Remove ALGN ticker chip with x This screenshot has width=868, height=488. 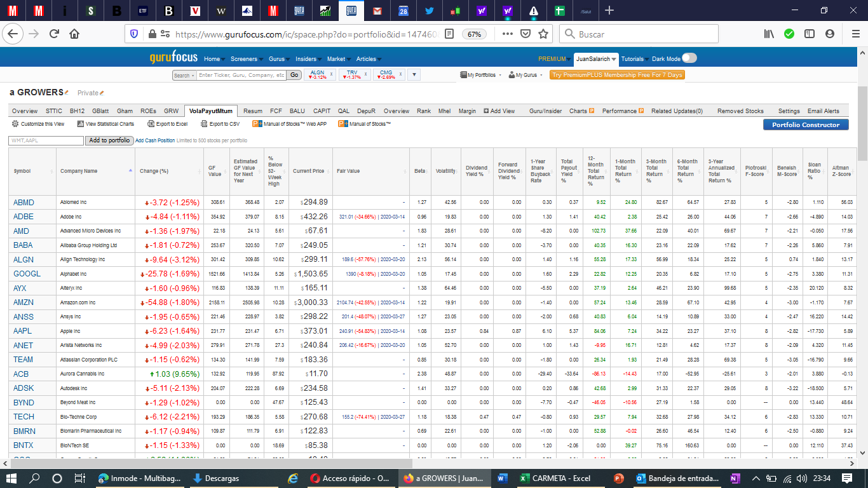tap(331, 74)
